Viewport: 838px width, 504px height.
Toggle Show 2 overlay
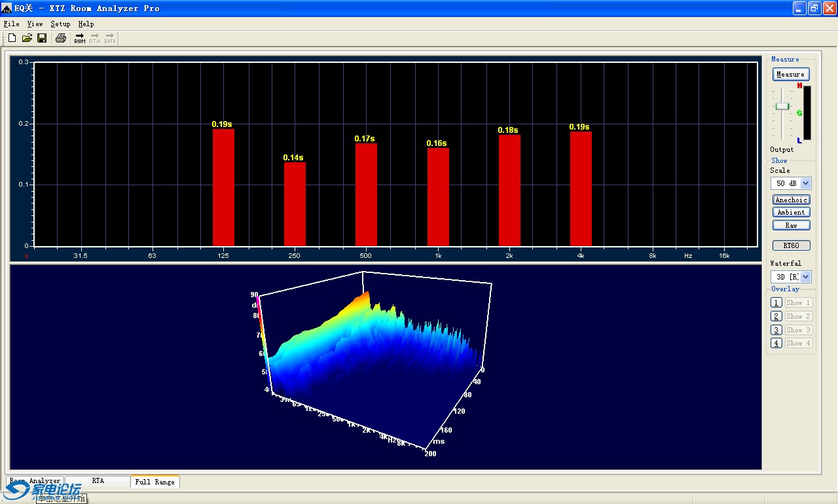pos(799,316)
